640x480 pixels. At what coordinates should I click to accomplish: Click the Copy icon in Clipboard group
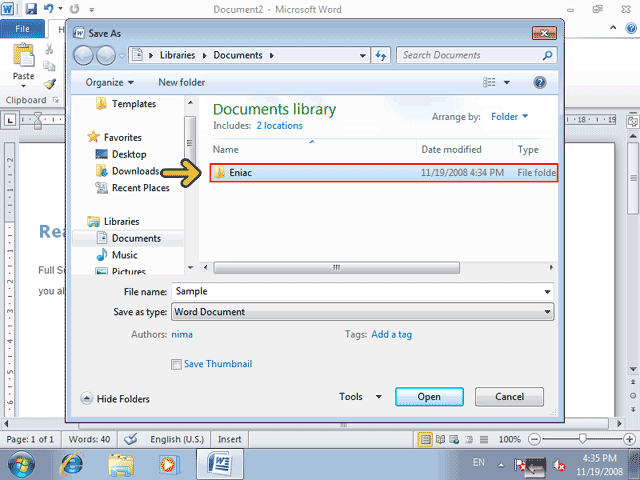[x=49, y=66]
